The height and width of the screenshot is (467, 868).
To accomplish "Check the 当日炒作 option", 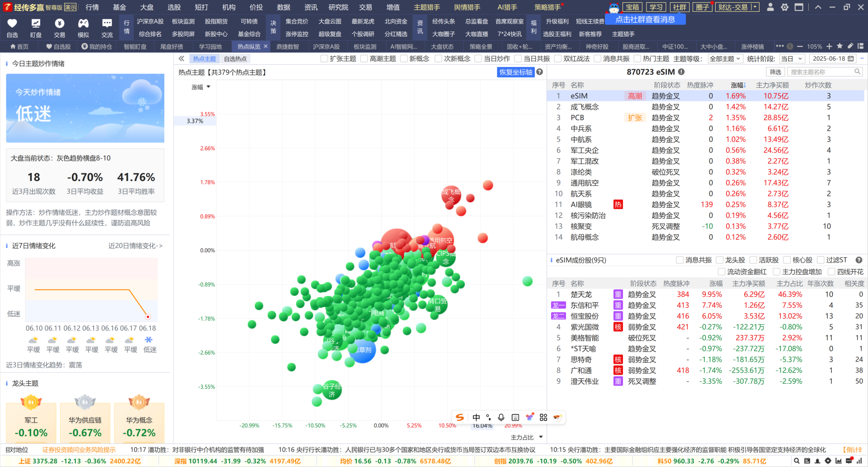I will click(x=478, y=58).
